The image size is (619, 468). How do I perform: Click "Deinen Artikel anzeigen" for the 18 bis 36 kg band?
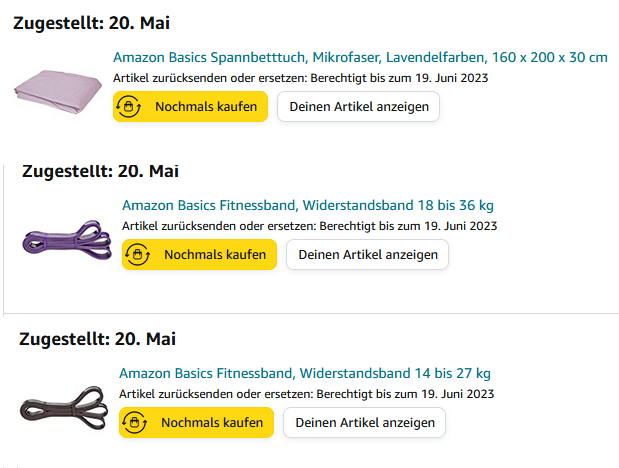pos(368,255)
